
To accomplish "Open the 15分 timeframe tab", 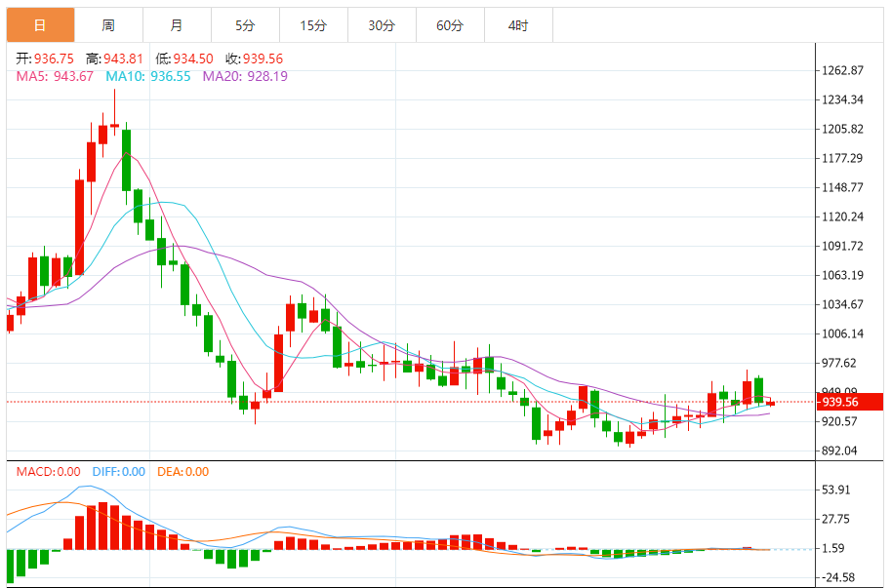I will pos(313,25).
